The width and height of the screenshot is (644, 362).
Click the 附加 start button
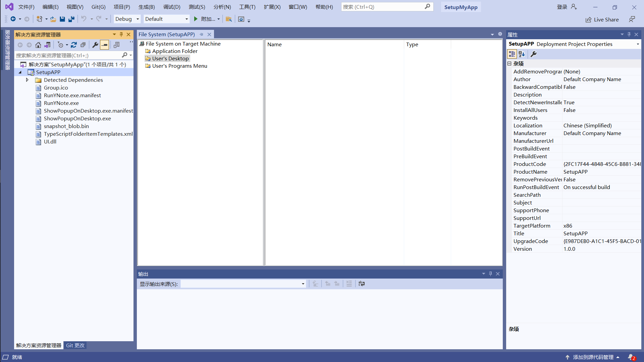tap(205, 19)
